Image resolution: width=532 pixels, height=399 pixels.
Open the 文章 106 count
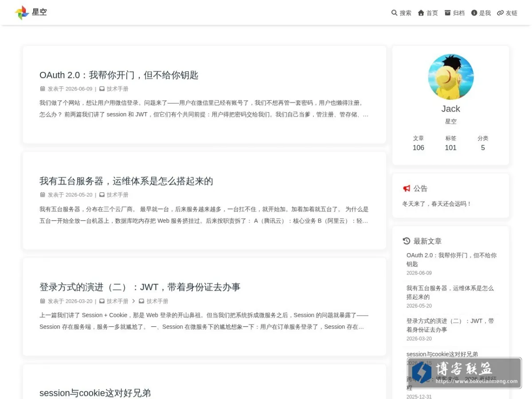pos(419,143)
